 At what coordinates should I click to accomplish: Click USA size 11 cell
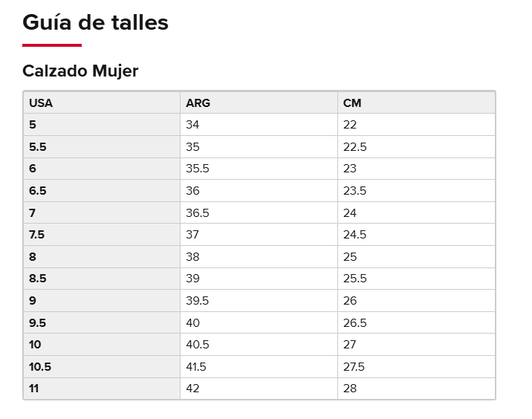[102, 389]
